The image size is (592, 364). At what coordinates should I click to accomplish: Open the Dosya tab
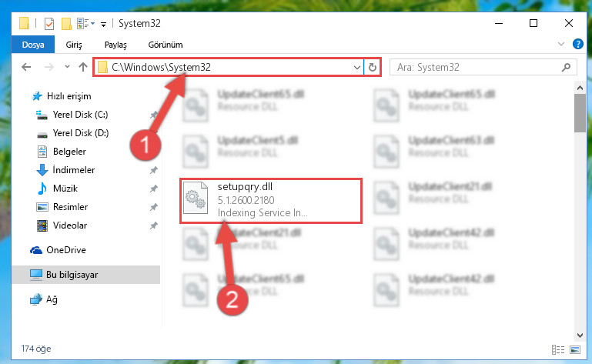[33, 45]
